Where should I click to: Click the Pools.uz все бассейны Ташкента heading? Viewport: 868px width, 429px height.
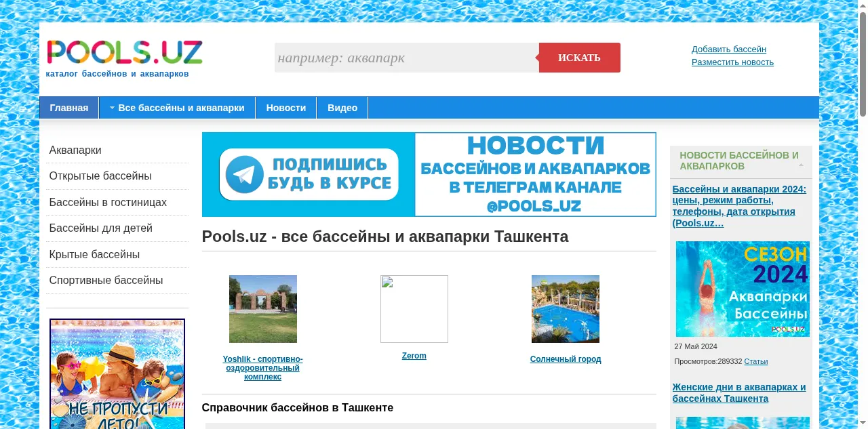pyautogui.click(x=385, y=237)
